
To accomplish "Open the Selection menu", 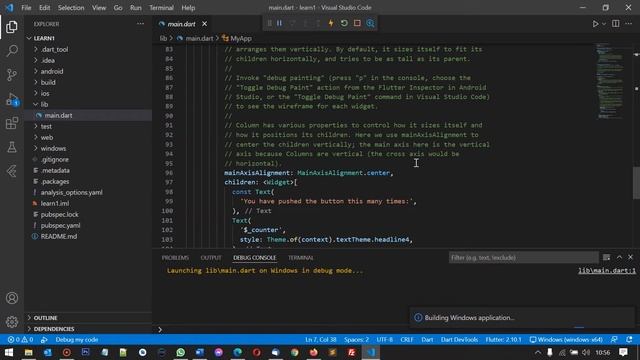I will pyautogui.click(x=71, y=7).
